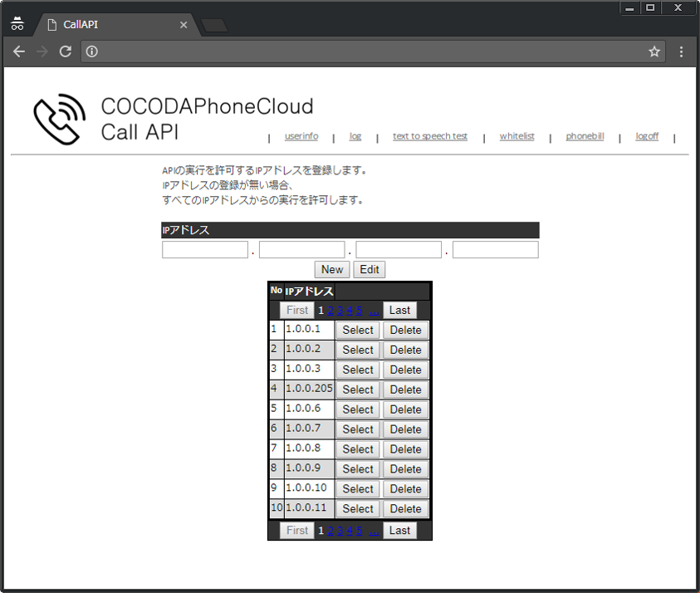Maximize the browser window
700x593 pixels.
(x=650, y=7)
